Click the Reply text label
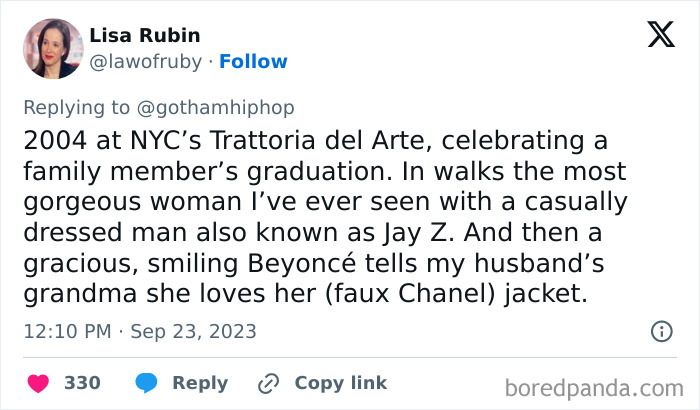The width and height of the screenshot is (700, 410). pyautogui.click(x=200, y=383)
